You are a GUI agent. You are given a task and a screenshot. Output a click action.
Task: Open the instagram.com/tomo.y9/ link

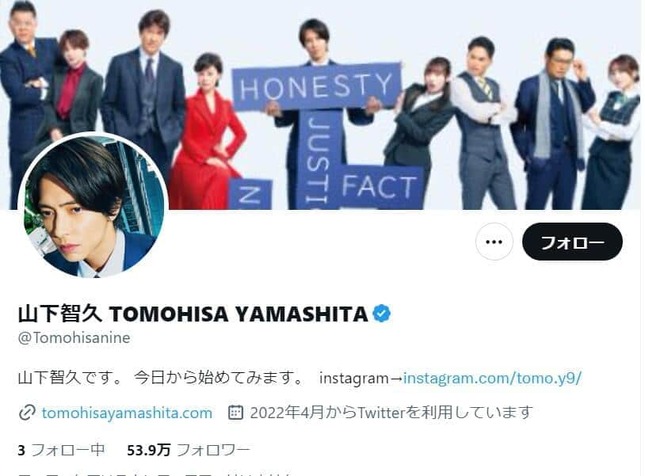(x=492, y=378)
